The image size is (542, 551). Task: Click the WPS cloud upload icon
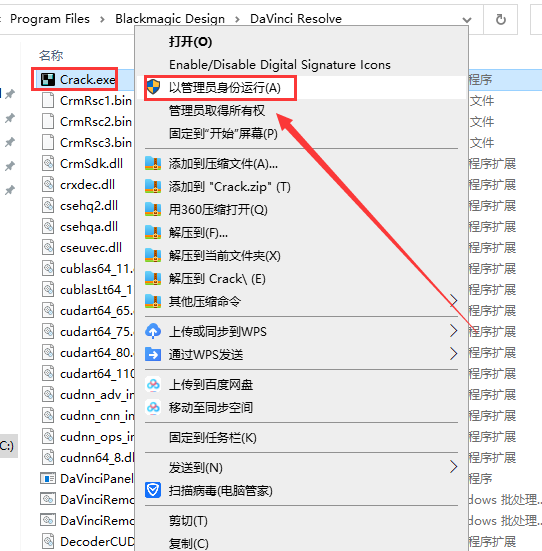(153, 331)
